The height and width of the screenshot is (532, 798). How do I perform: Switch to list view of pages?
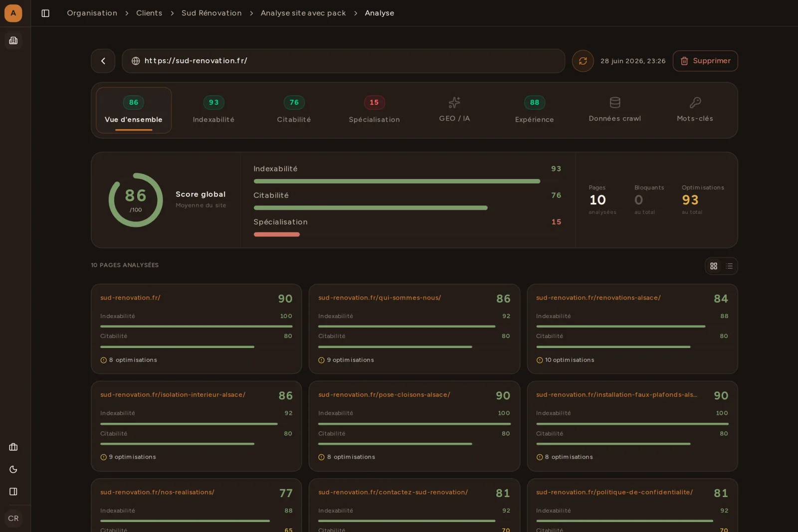pyautogui.click(x=729, y=266)
